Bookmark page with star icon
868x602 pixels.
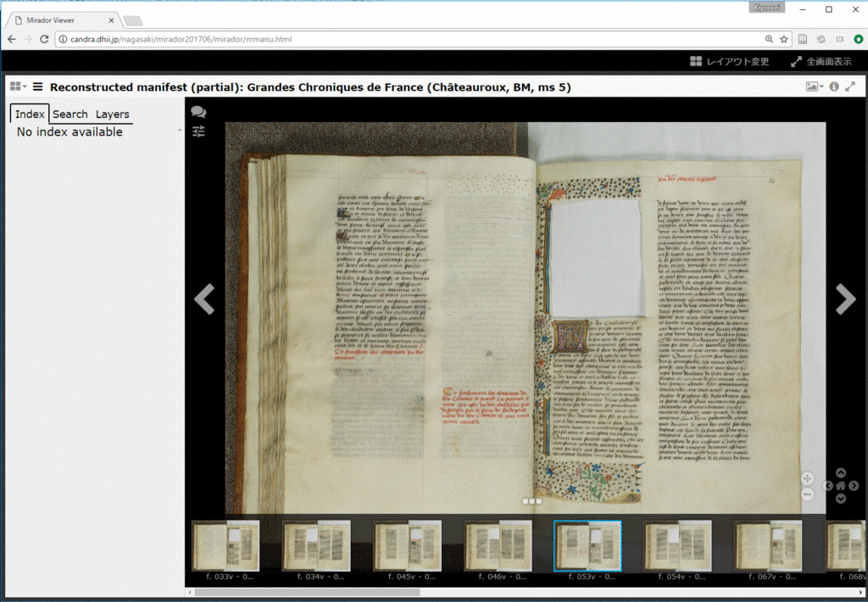[x=784, y=39]
